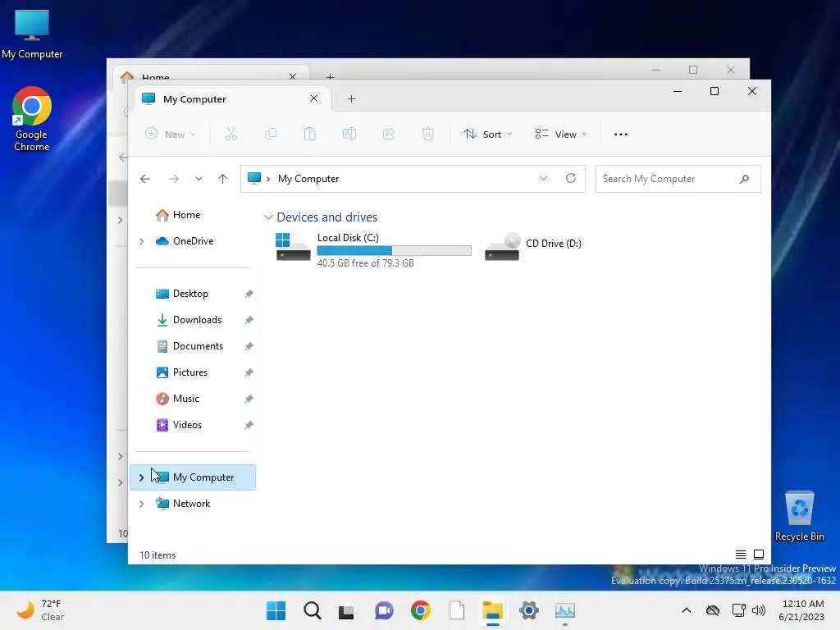
Task: Unpin Pictures using its pin icon
Action: click(249, 372)
